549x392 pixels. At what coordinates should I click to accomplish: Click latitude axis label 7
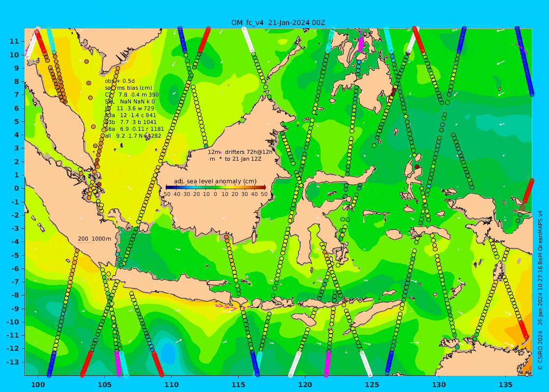click(x=17, y=95)
